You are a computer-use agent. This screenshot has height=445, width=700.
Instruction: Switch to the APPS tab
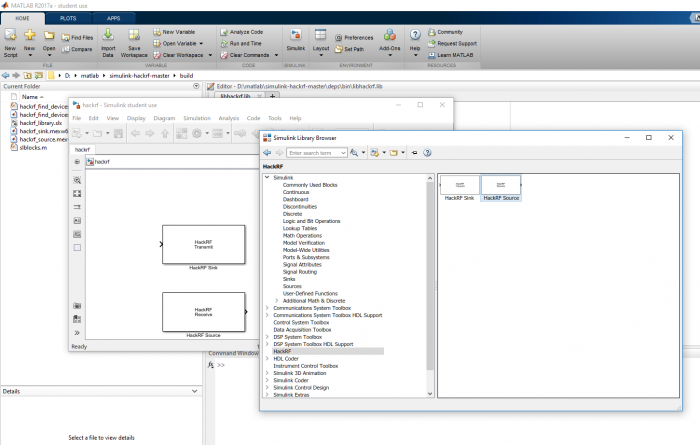(113, 18)
